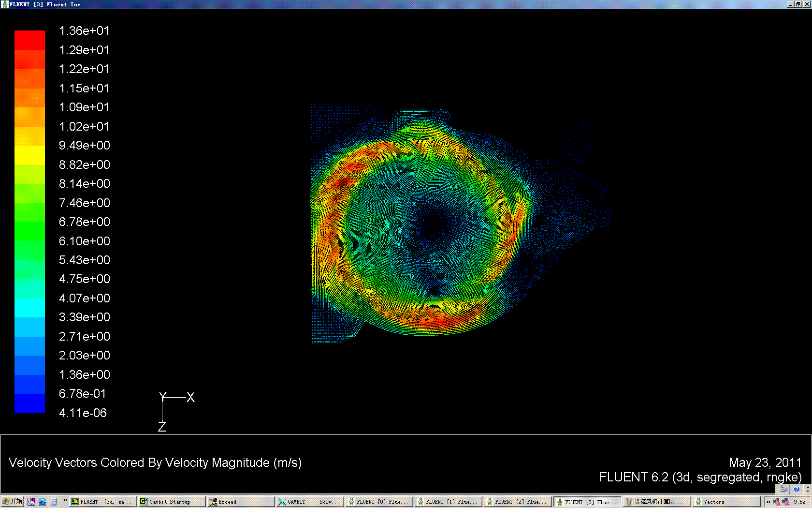The image size is (812, 508).
Task: Open Gambit Startup taskbar window
Action: point(171,502)
